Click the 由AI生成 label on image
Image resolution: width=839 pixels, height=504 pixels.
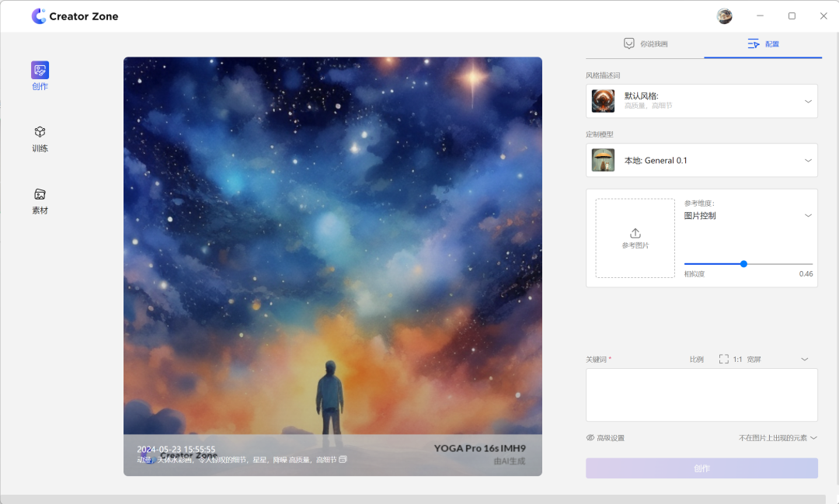[x=510, y=461]
